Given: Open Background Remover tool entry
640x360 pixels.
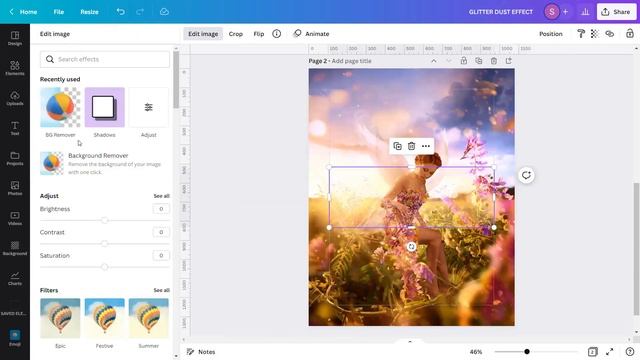Looking at the screenshot, I should coord(104,163).
